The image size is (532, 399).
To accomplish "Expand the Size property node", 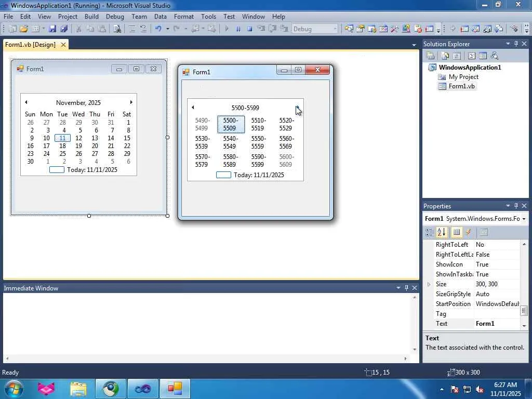I will (x=429, y=284).
